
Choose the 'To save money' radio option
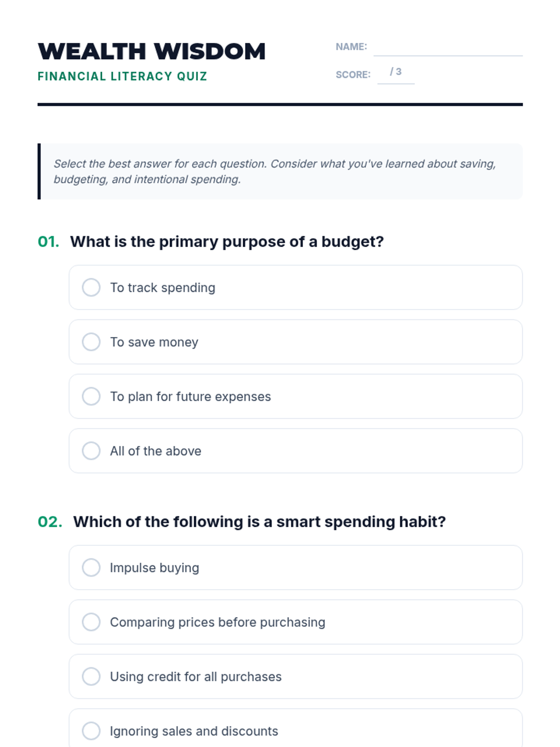click(91, 342)
